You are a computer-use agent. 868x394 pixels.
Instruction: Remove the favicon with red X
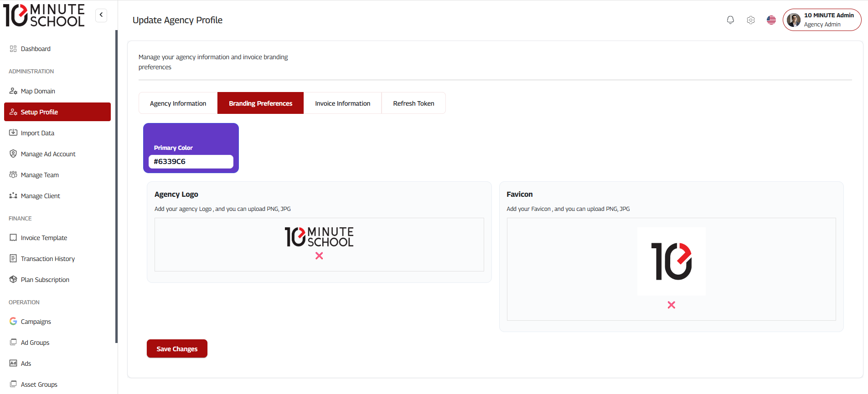[672, 305]
